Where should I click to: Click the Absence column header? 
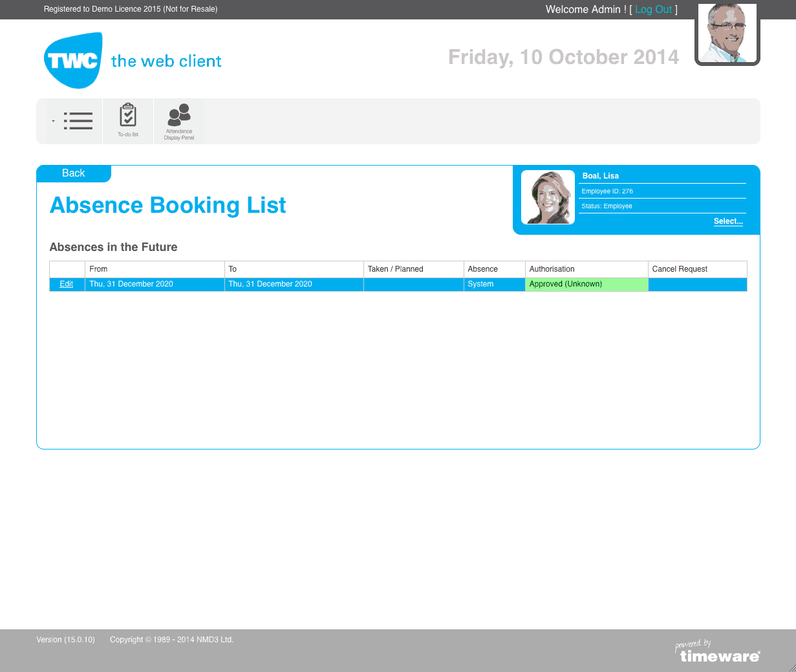tap(495, 269)
